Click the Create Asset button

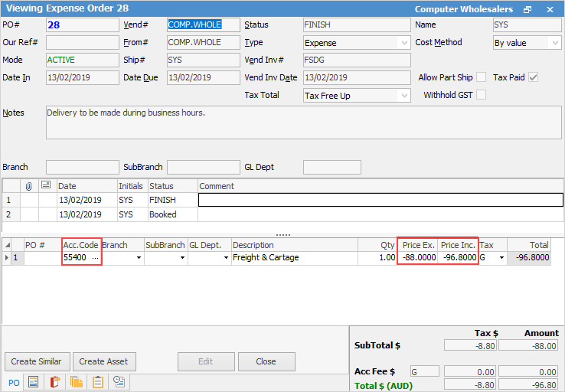(104, 361)
